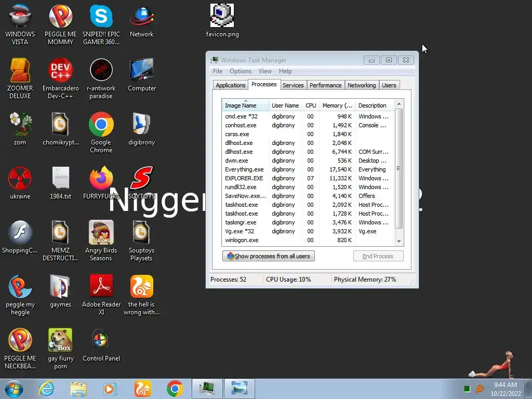Sort by the Description column header

click(x=375, y=105)
